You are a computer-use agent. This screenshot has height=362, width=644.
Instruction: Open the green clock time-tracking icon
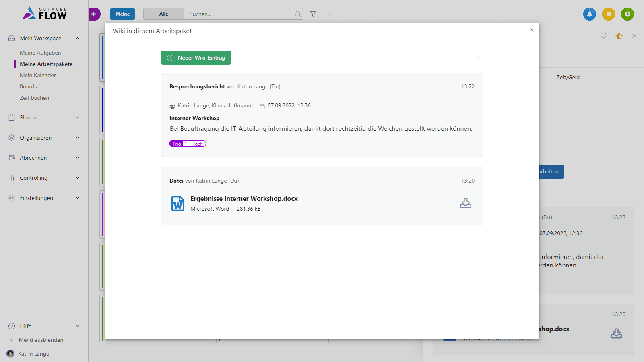(x=627, y=14)
